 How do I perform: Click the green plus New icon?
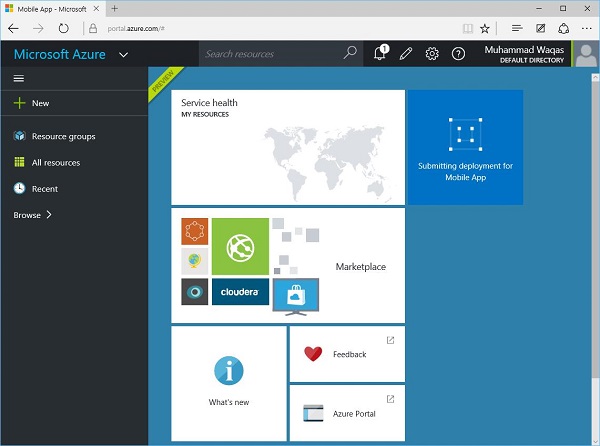point(19,103)
